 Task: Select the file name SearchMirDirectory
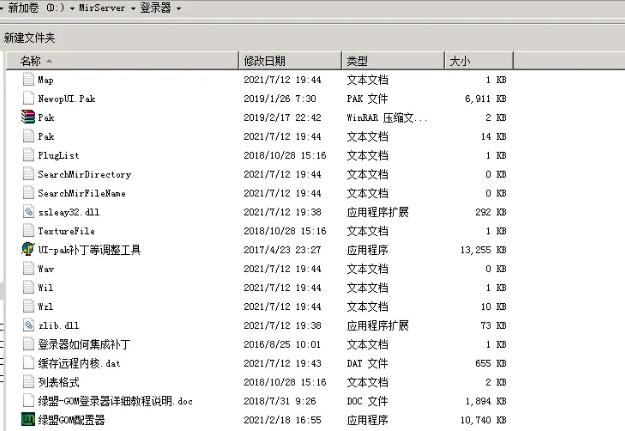85,174
